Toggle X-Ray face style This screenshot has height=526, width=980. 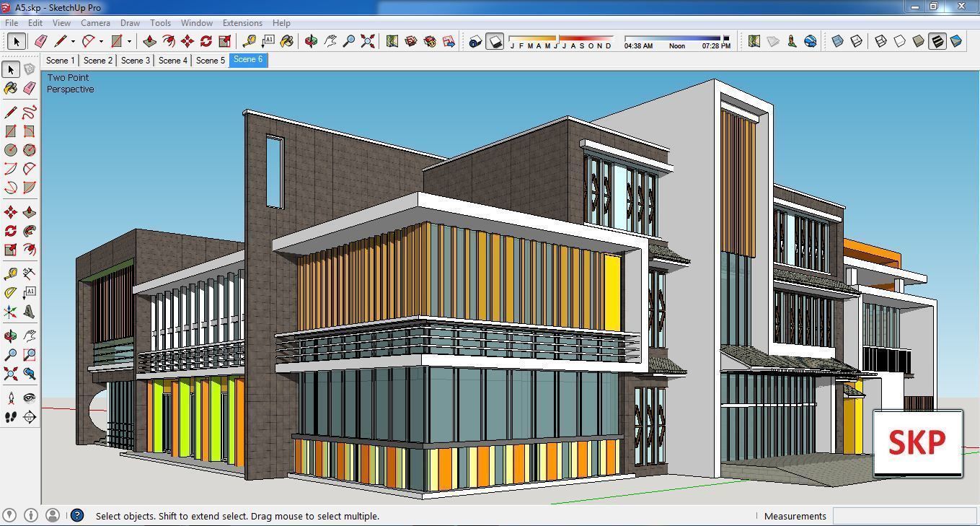pyautogui.click(x=838, y=41)
